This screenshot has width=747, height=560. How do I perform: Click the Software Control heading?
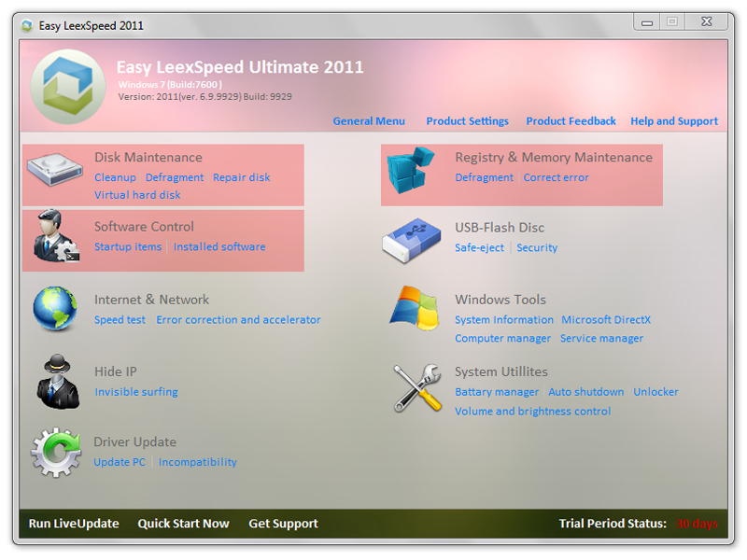click(144, 226)
